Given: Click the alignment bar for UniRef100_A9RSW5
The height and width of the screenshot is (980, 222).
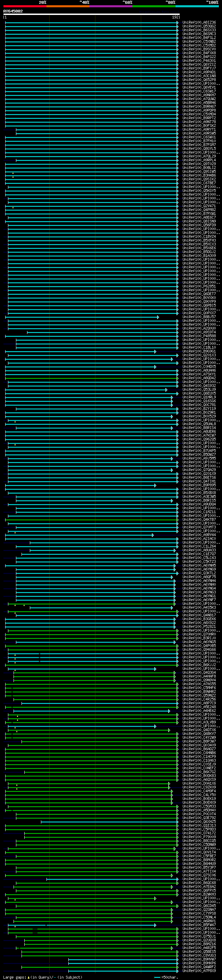Looking at the screenshot, I should pyautogui.click(x=97, y=133).
